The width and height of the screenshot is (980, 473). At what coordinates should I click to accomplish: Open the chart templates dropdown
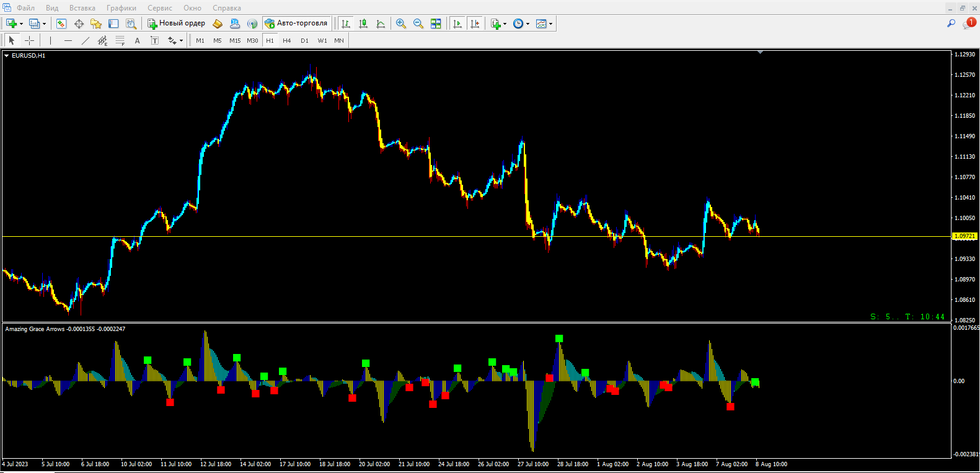[550, 24]
